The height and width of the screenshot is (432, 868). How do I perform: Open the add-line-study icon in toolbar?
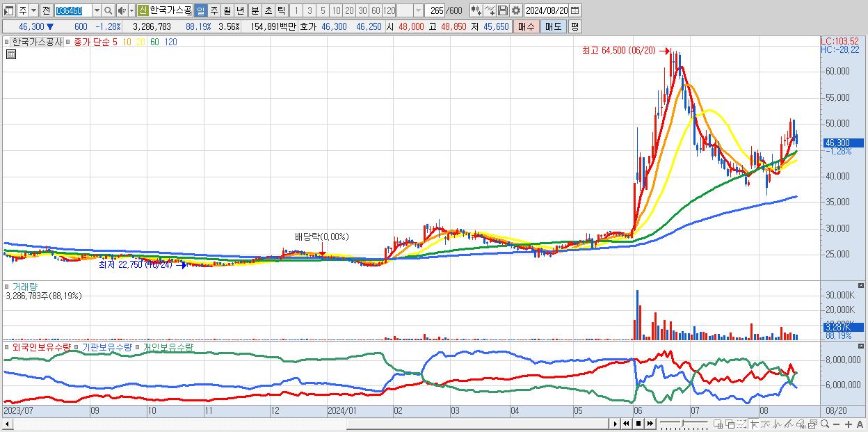490,10
